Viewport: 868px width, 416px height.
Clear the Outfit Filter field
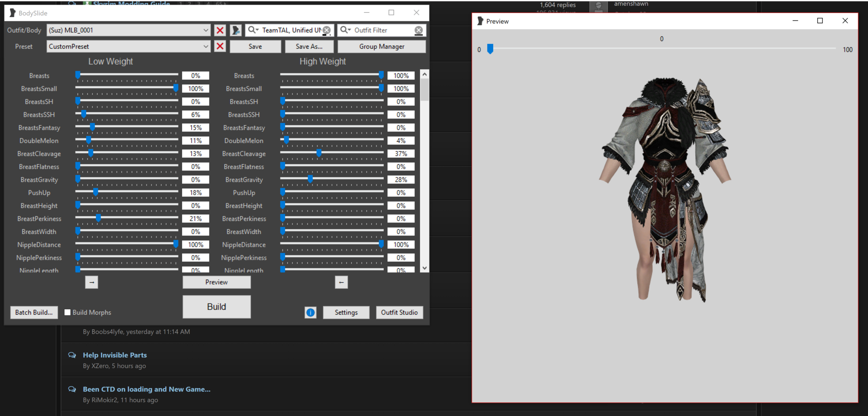[x=419, y=30]
